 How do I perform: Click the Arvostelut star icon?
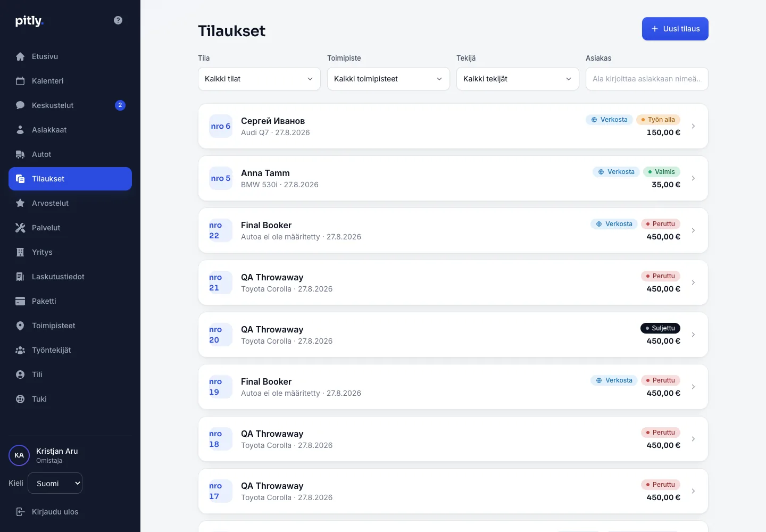[20, 203]
